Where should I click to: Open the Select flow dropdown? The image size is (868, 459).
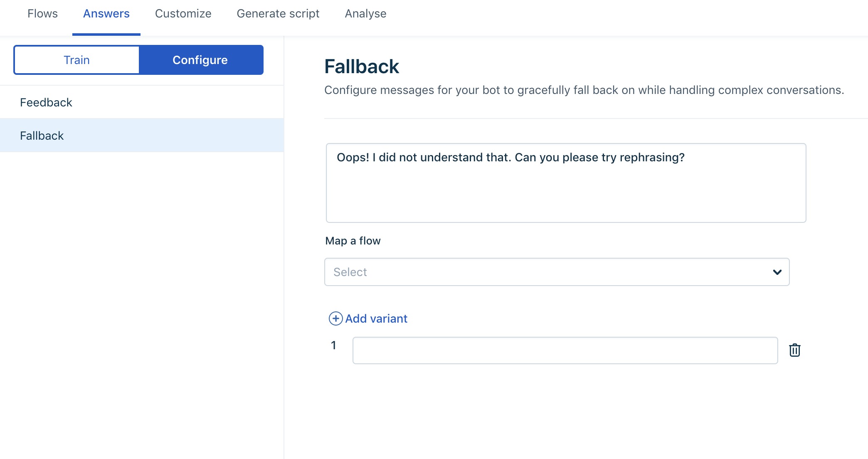[557, 272]
